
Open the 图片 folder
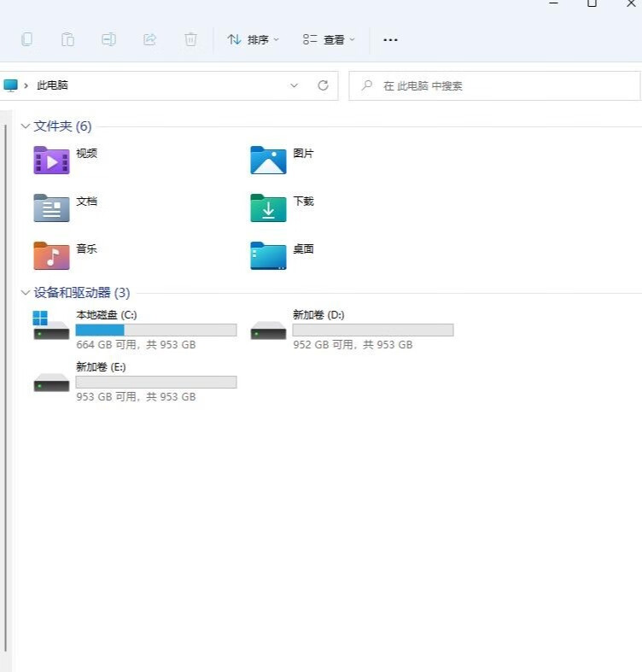[x=268, y=160]
